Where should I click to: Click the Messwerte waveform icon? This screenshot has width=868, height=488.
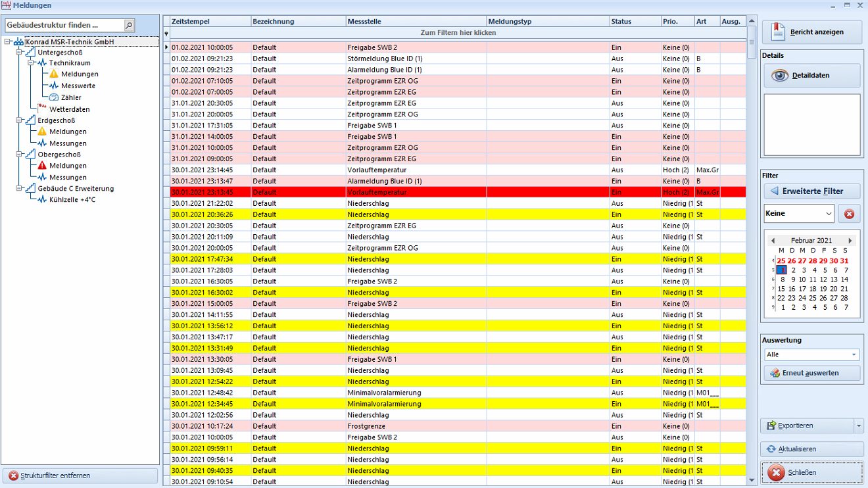54,86
